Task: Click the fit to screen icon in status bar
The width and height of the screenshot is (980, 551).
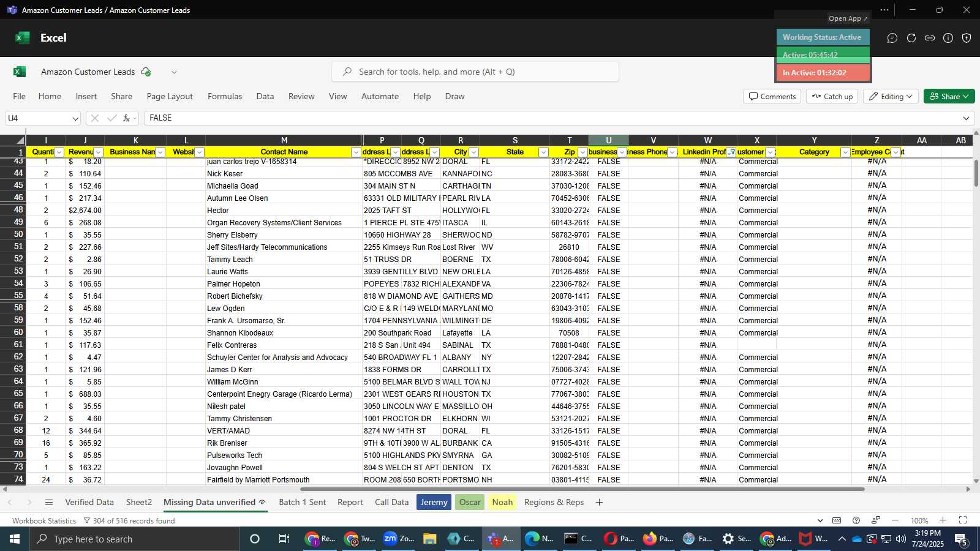Action: pos(963,520)
